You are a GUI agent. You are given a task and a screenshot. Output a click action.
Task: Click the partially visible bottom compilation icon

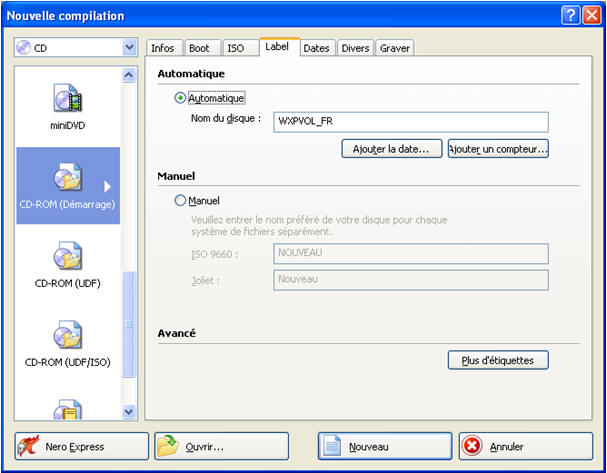point(67,409)
